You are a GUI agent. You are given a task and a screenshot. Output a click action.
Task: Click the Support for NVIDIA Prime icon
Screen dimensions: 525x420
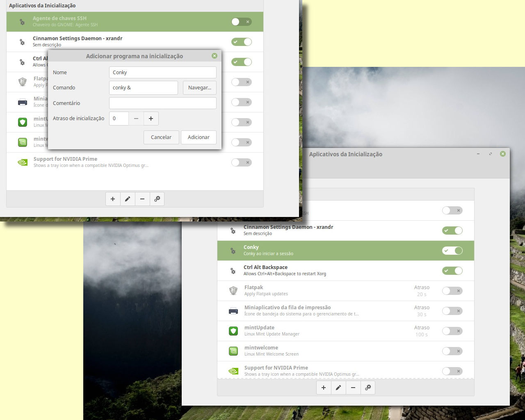(x=233, y=371)
